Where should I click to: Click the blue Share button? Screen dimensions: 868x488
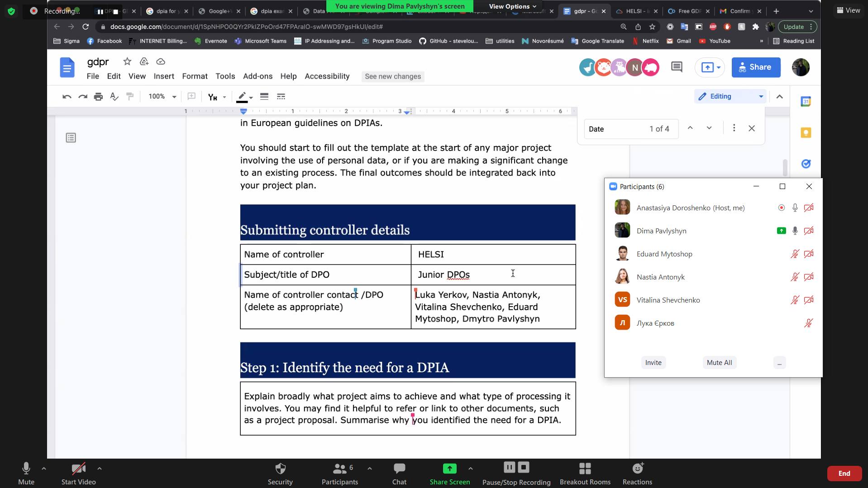coord(755,67)
